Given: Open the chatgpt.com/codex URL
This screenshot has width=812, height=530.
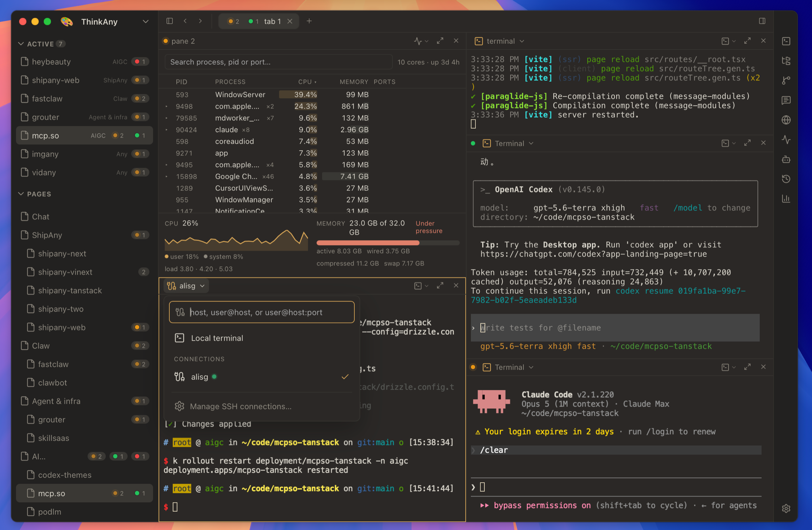Looking at the screenshot, I should pyautogui.click(x=593, y=254).
